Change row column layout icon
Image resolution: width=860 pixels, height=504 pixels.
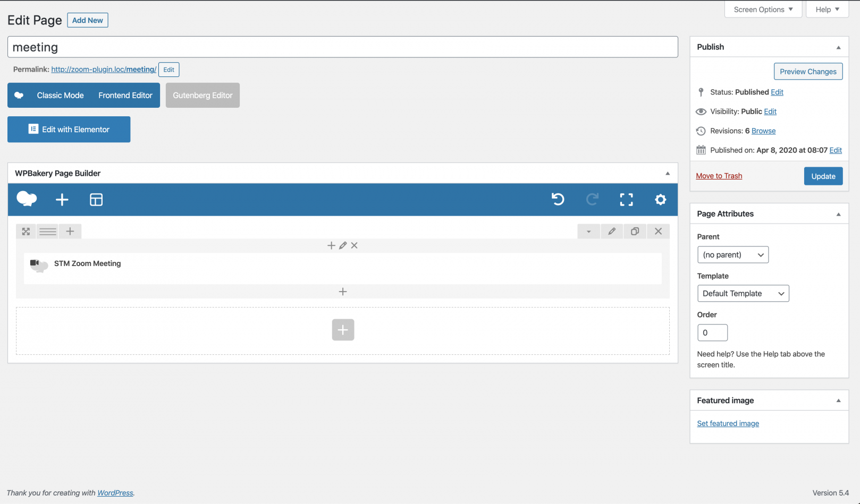pyautogui.click(x=48, y=232)
